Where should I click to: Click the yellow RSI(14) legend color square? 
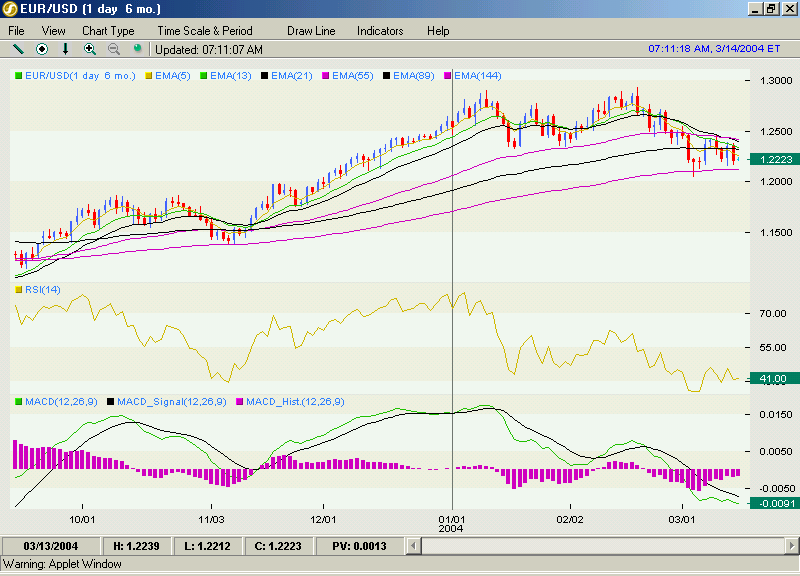point(19,289)
